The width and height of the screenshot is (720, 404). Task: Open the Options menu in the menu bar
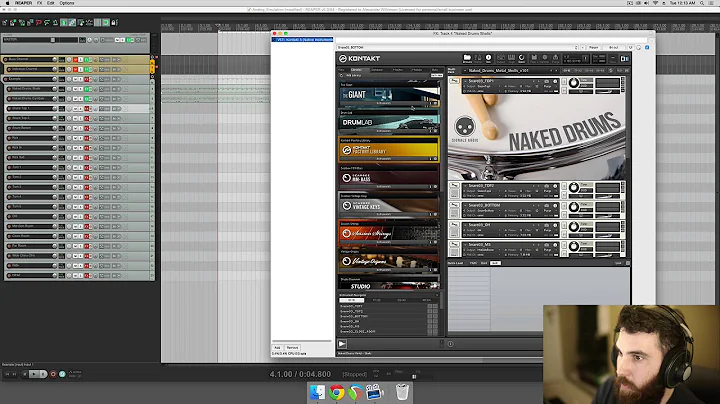click(67, 3)
